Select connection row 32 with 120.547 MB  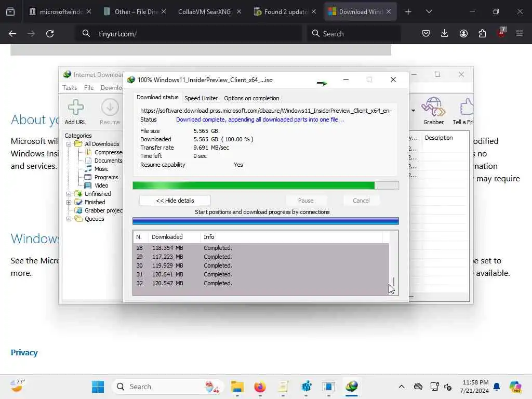tap(261, 283)
